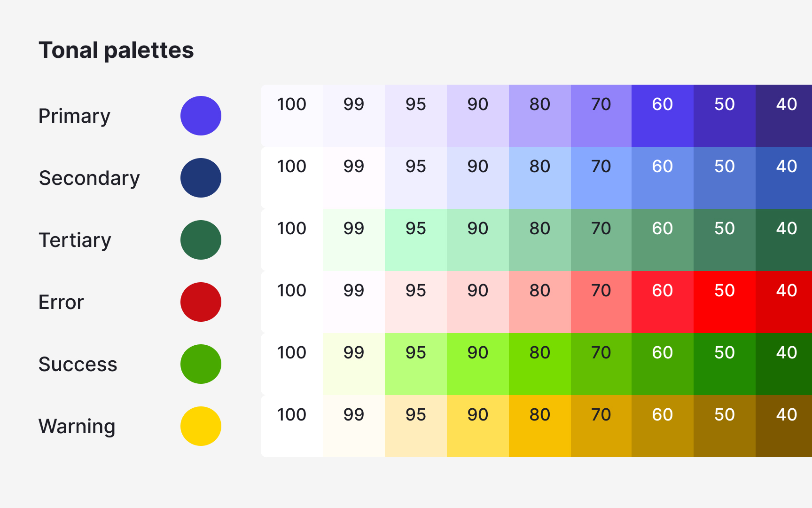The width and height of the screenshot is (812, 508).
Task: Select the Success tone 80 swatch
Action: pos(539,364)
